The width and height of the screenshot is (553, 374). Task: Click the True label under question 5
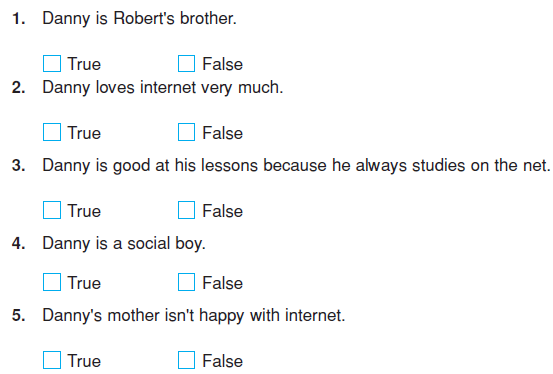84,361
